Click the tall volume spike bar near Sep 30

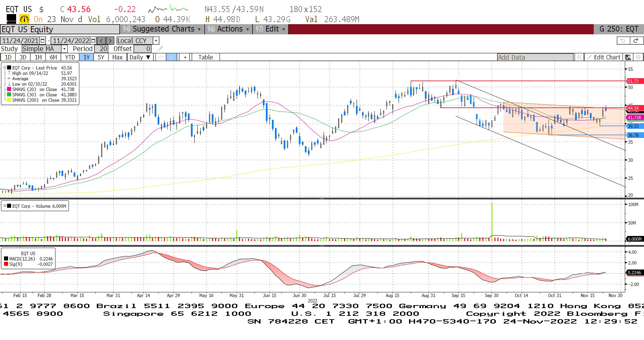pos(492,222)
